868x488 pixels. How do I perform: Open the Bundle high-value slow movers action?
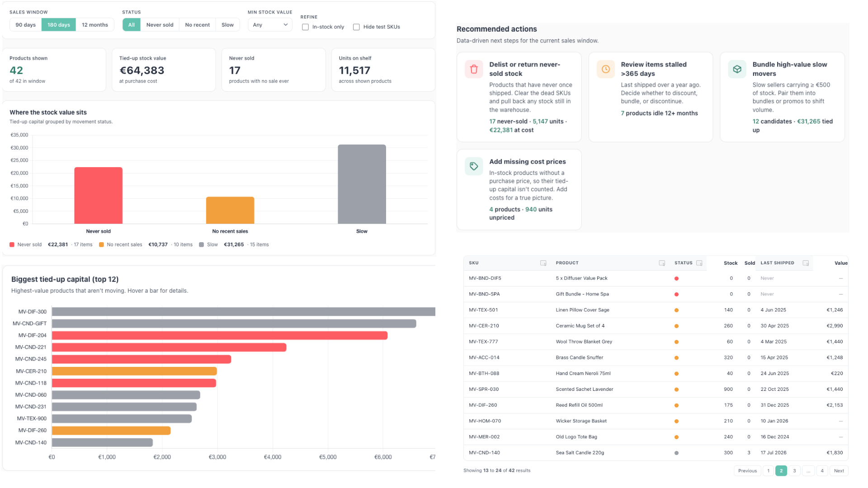pyautogui.click(x=782, y=97)
